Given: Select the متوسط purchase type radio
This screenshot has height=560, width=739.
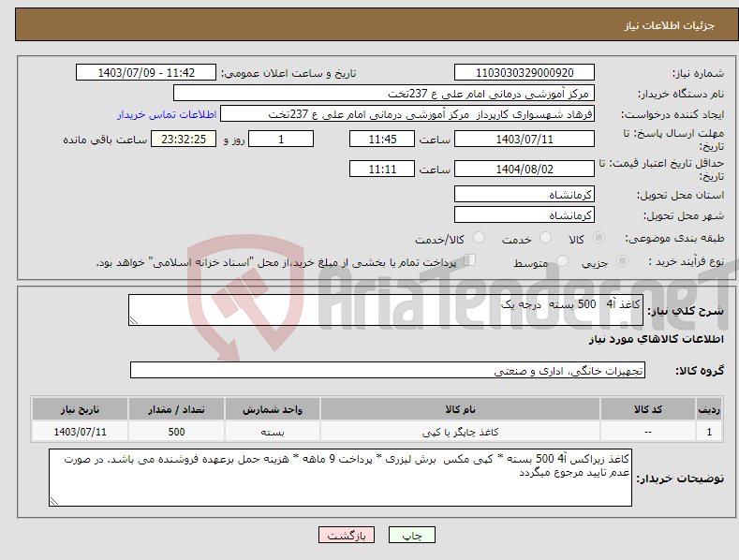Looking at the screenshot, I should pos(562,260).
